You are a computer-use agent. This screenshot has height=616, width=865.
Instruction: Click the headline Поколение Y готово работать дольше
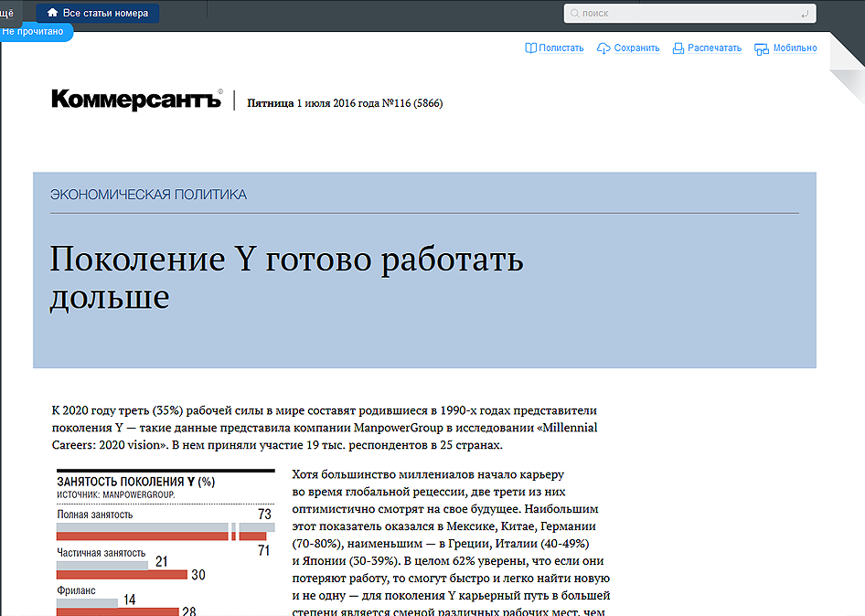pos(286,278)
